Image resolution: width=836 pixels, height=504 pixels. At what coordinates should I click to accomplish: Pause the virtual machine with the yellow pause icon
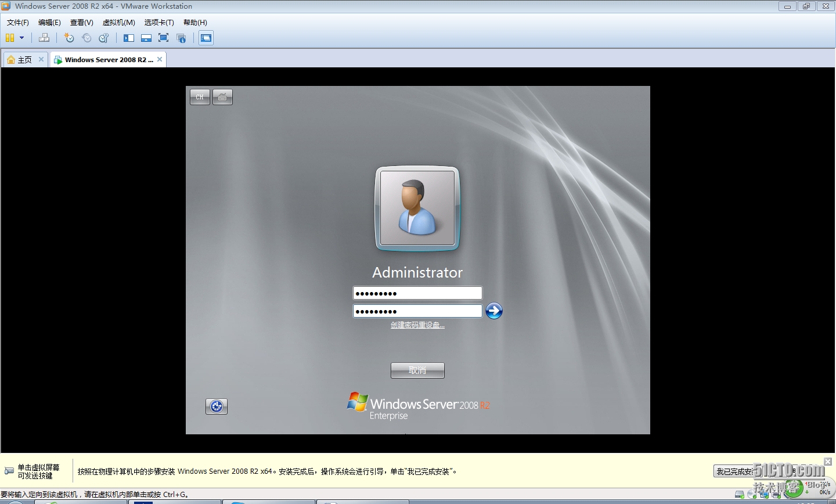[x=10, y=38]
